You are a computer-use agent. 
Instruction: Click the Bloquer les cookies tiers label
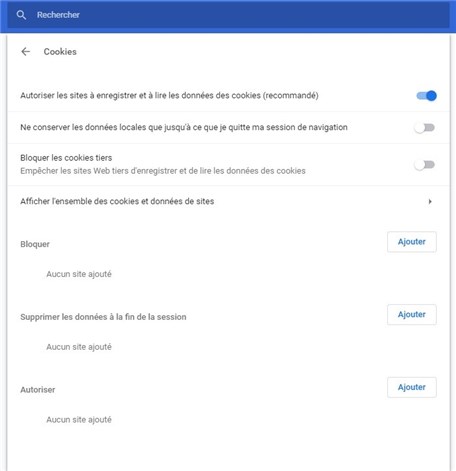click(x=66, y=158)
